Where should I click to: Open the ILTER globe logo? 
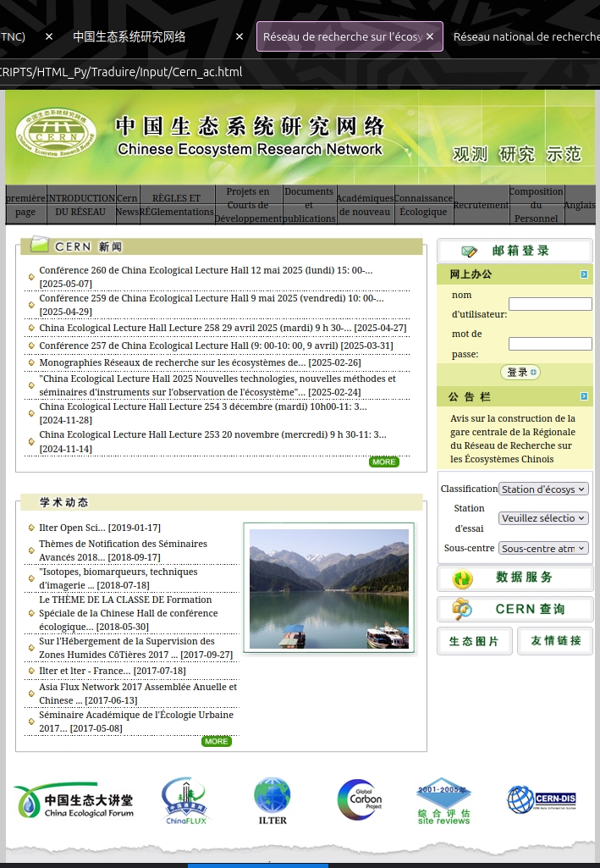click(272, 800)
